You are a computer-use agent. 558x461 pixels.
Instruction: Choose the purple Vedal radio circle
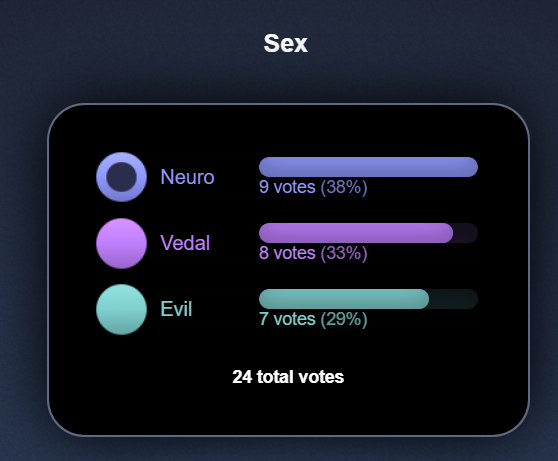[x=121, y=243]
